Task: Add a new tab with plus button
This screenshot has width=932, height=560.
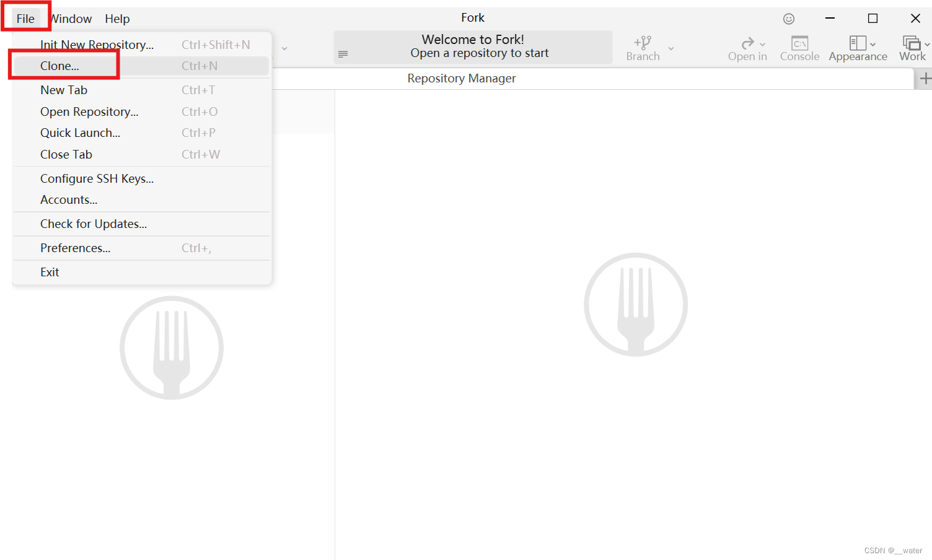Action: point(925,79)
